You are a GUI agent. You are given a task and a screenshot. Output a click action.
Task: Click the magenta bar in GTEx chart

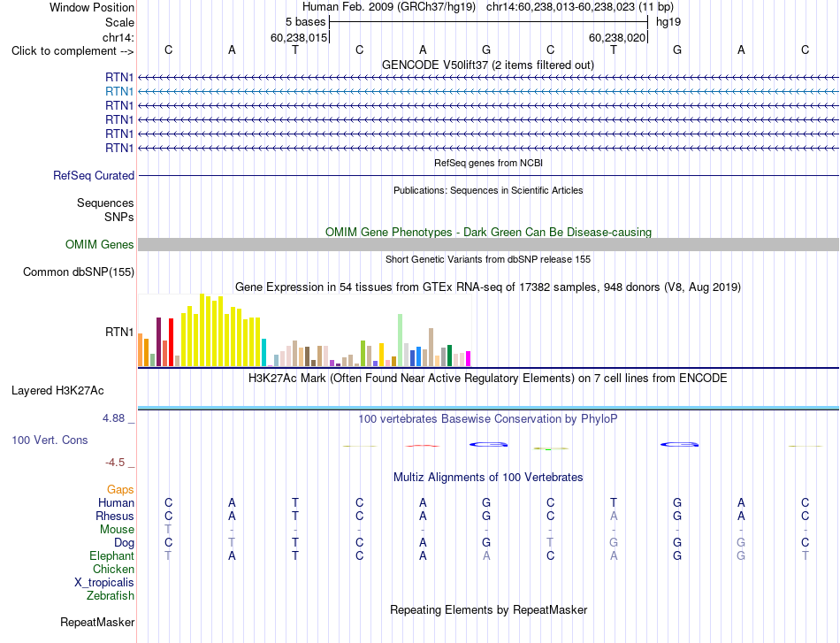pos(469,359)
